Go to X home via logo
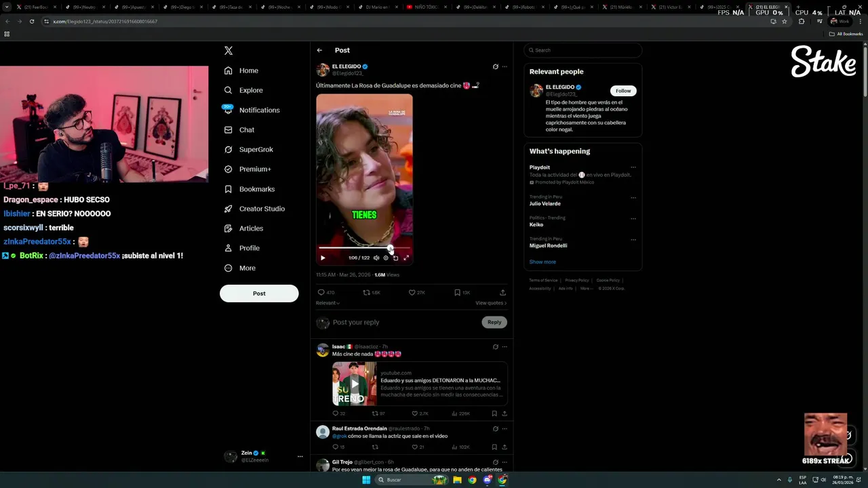 229,50
